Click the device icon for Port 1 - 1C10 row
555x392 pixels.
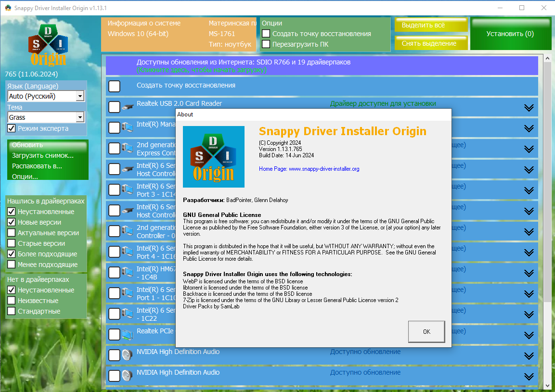tap(128, 293)
